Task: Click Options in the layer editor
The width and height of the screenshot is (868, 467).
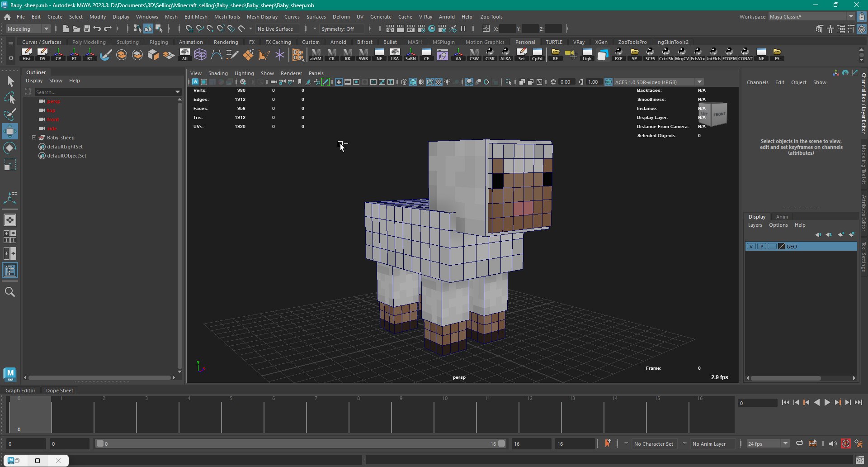Action: coord(778,225)
